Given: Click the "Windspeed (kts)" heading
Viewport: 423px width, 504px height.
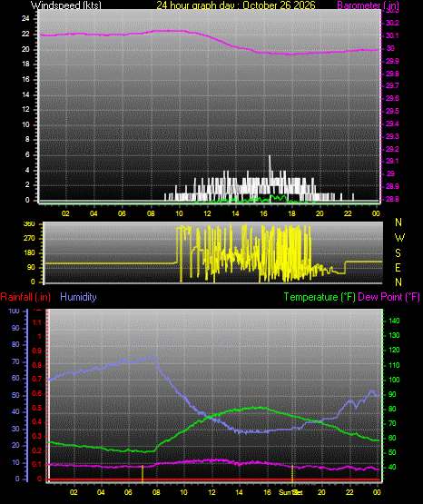Looking at the screenshot, I should point(66,5).
